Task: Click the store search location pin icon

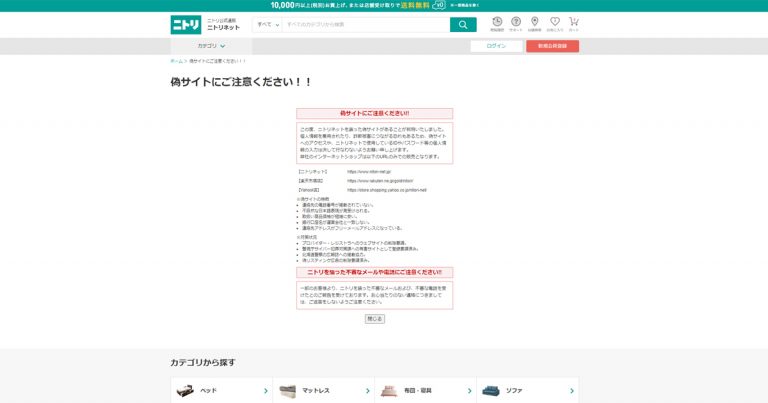Action: click(x=534, y=24)
